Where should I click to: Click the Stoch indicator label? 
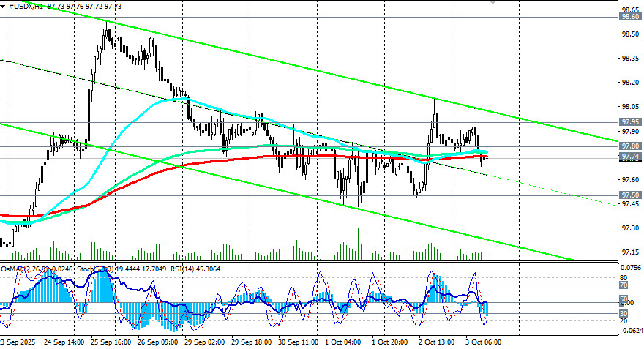tap(86, 269)
